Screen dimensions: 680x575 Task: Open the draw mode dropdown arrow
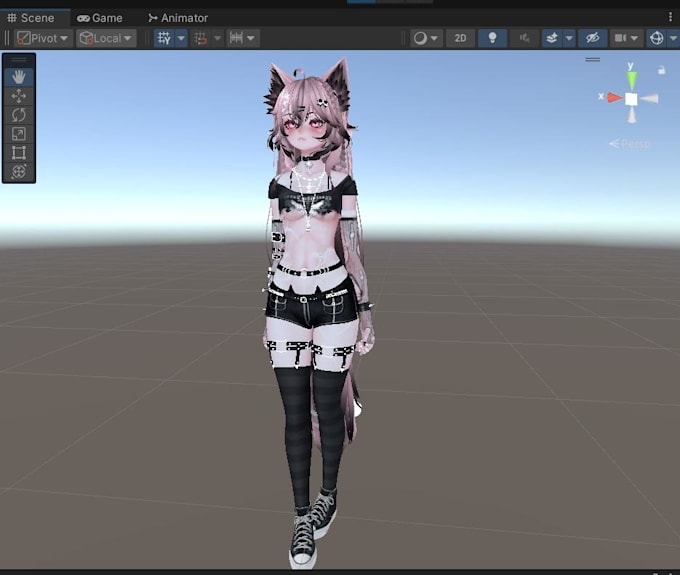[x=435, y=38]
